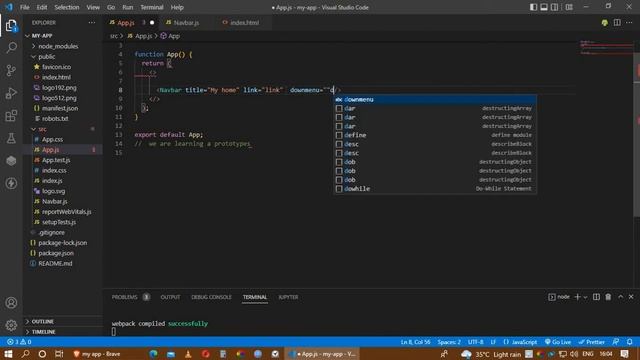This screenshot has width=640, height=360.
Task: Open the Selection menu
Action: [67, 7]
